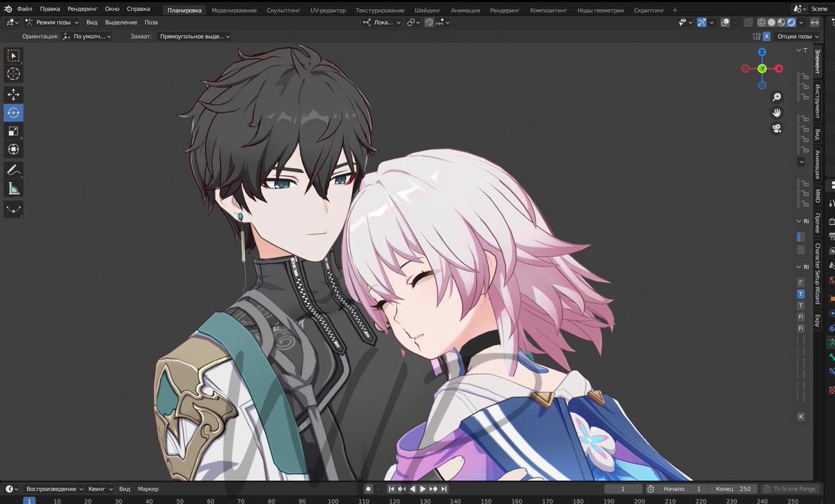Open the Поза menu in viewport header
This screenshot has height=504, width=835.
151,22
